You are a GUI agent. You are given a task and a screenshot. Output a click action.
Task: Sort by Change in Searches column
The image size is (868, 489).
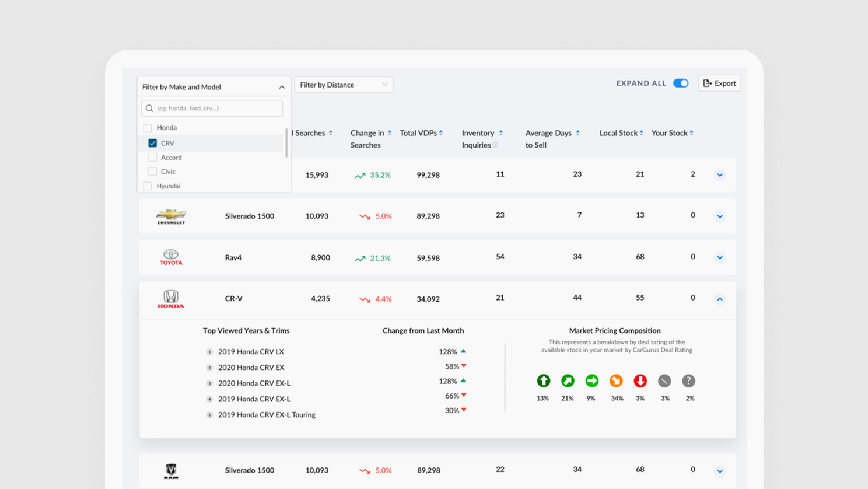click(390, 133)
